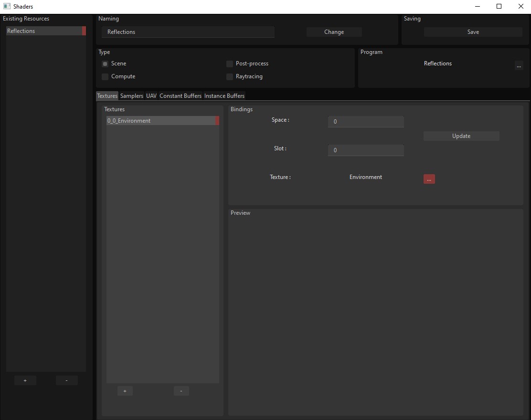Click the Reflections program name text
This screenshot has height=420, width=531.
tap(437, 63)
